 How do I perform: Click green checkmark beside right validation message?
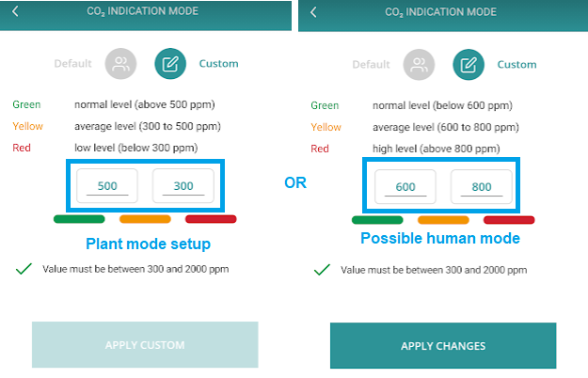(x=322, y=270)
